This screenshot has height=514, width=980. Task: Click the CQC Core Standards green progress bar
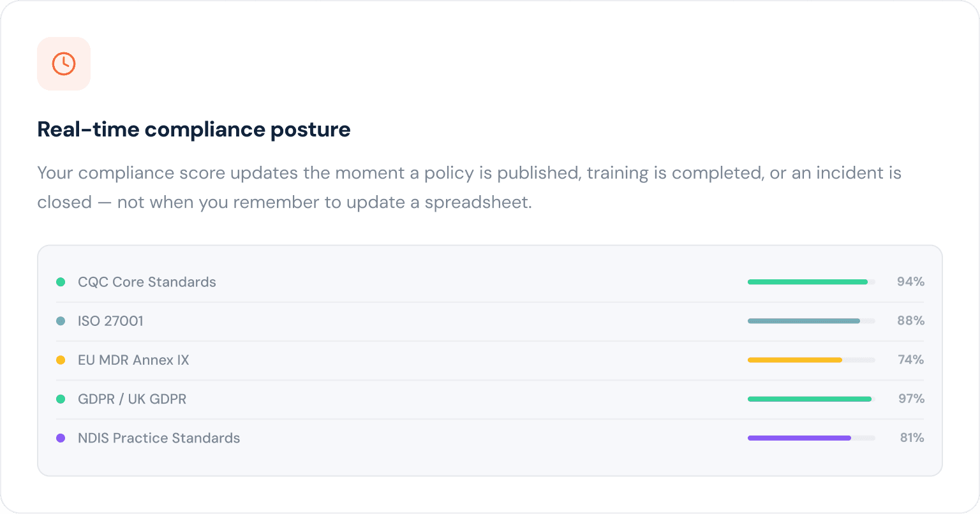pos(807,282)
